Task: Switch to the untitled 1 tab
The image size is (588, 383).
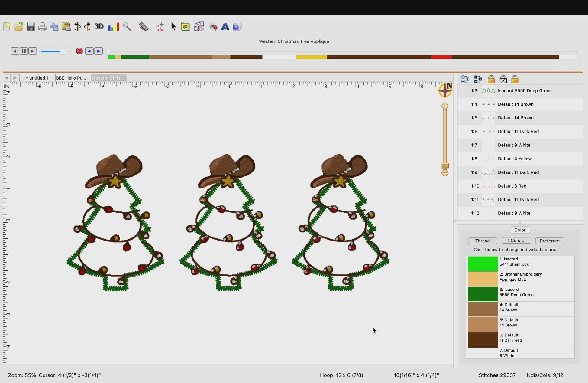Action: pos(37,78)
